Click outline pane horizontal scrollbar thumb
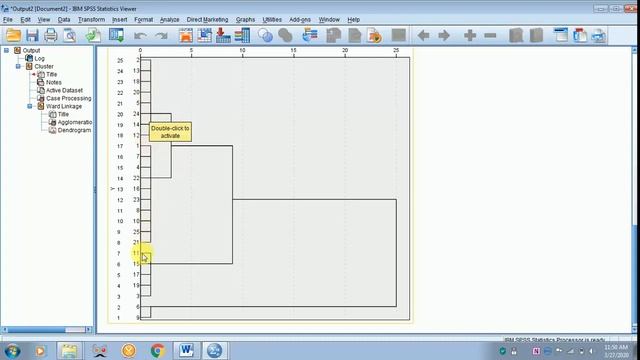Viewport: 640px width, 360px height. pos(36,329)
